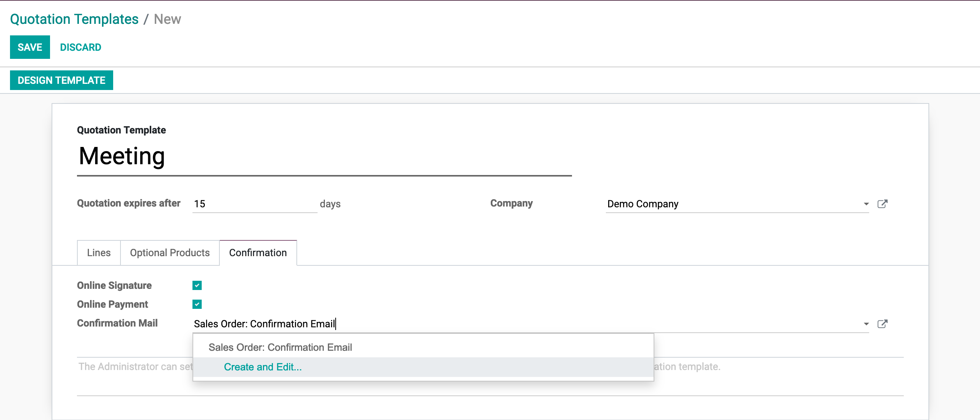Select the Confirmation tab

[x=258, y=253]
